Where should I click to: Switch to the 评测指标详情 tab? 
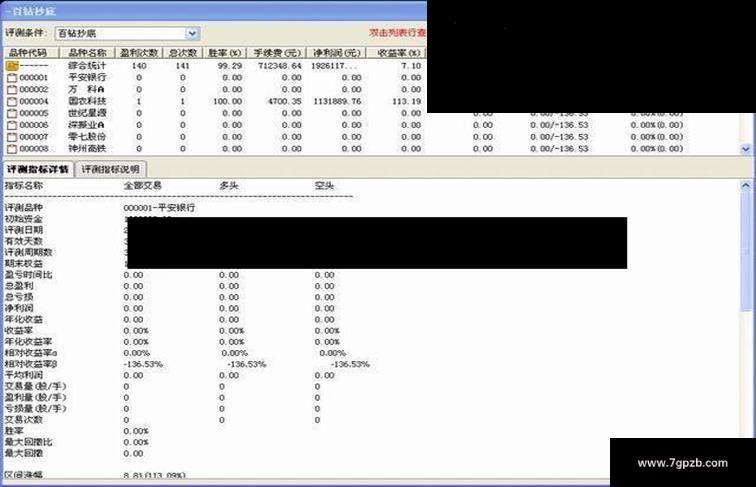[38, 169]
